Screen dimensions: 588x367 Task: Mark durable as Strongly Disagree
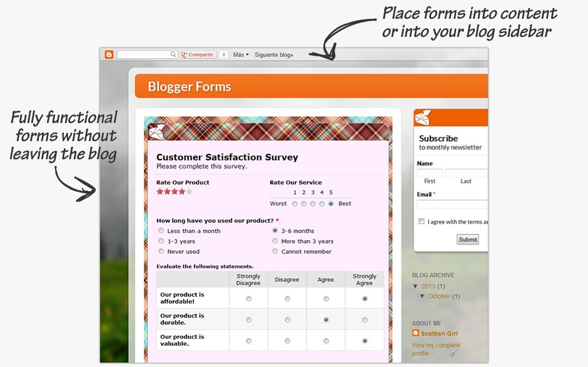click(248, 319)
